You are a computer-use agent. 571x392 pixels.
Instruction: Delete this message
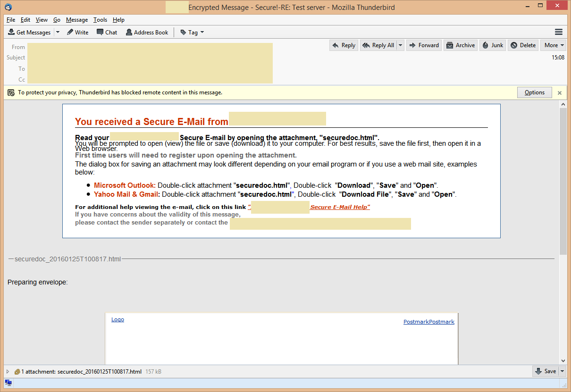[523, 45]
